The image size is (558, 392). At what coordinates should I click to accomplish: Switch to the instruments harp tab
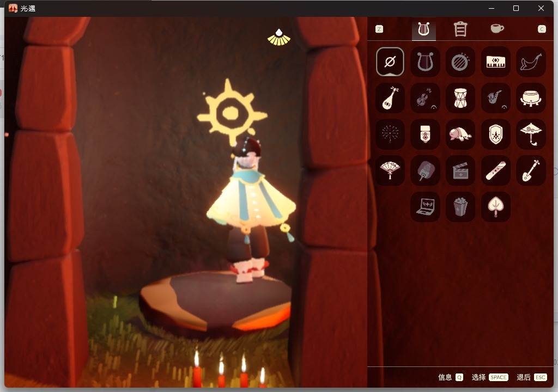(x=423, y=29)
